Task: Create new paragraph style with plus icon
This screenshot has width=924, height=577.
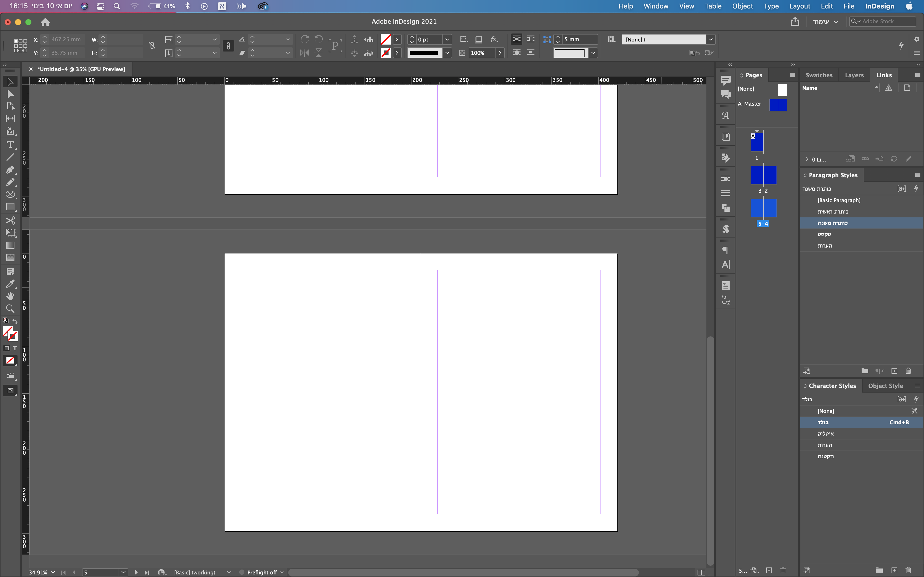Action: click(x=894, y=371)
